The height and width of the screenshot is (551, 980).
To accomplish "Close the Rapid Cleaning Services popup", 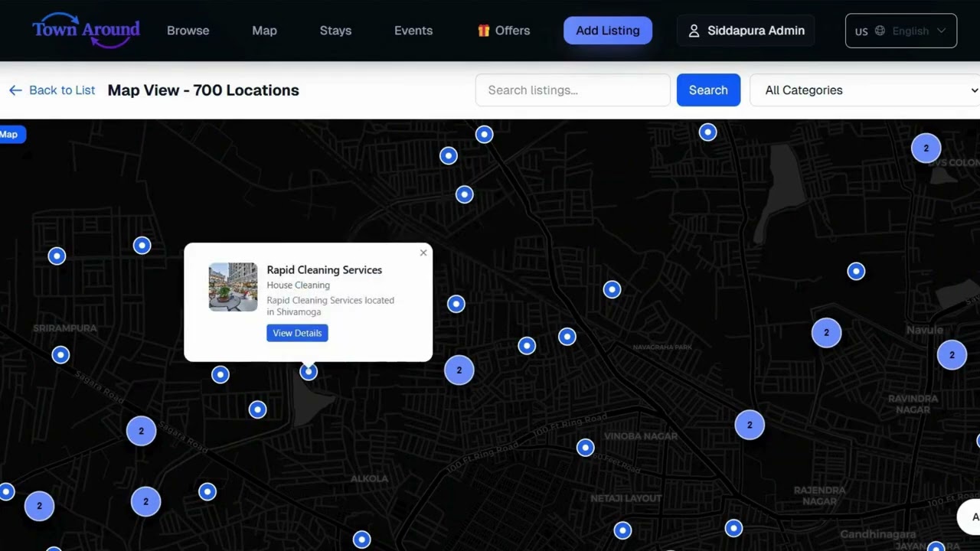I will (423, 253).
